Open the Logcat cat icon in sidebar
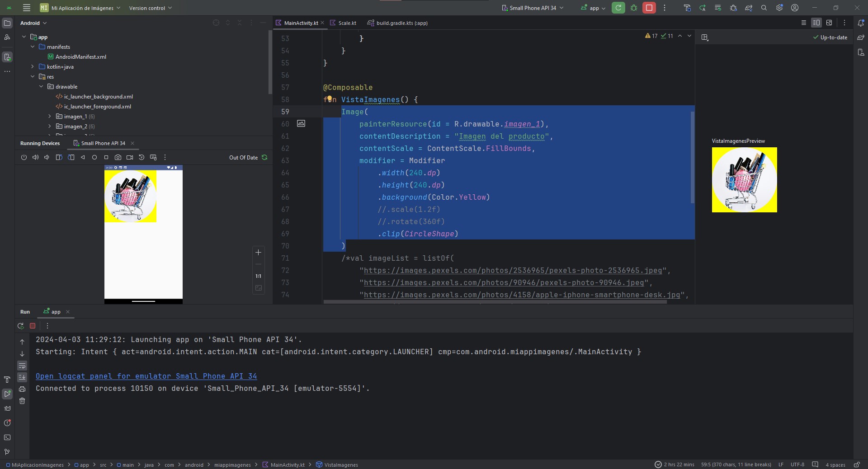The image size is (868, 469). 7,408
